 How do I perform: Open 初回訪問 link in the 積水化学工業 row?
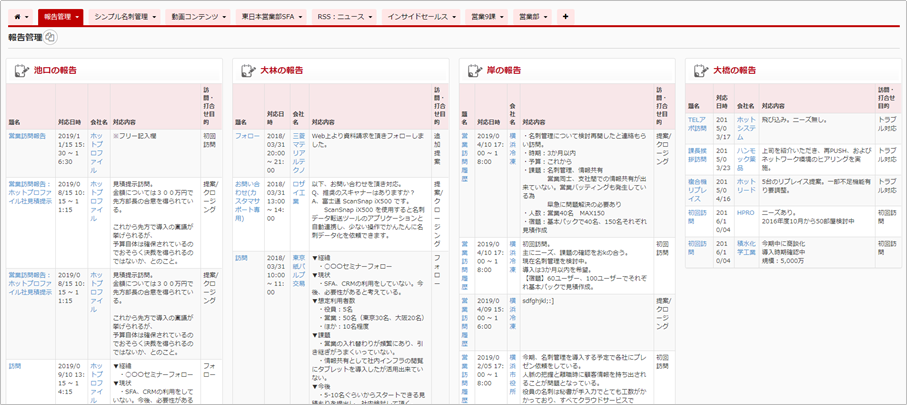697,248
